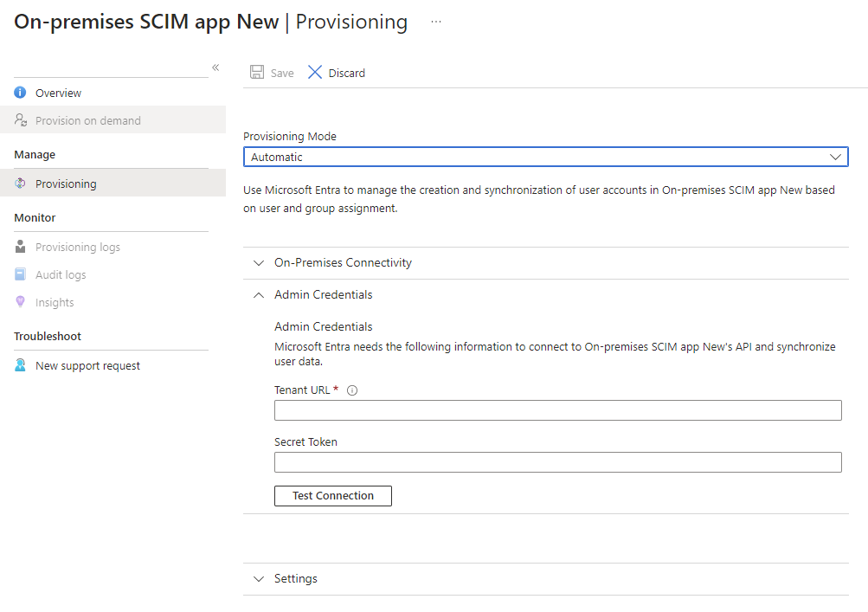This screenshot has width=868, height=612.
Task: Click the Troubleshoot section heading
Action: (47, 336)
